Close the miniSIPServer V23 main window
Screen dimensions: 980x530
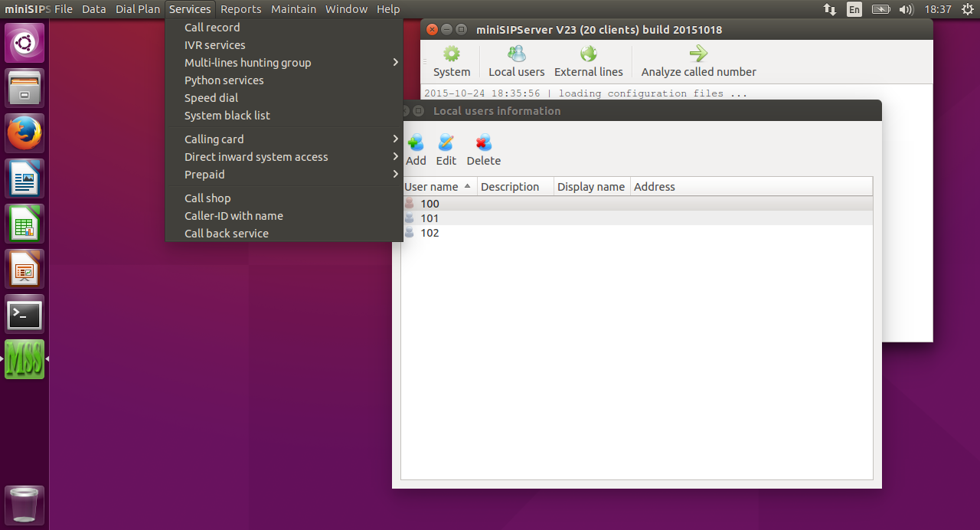click(432, 30)
